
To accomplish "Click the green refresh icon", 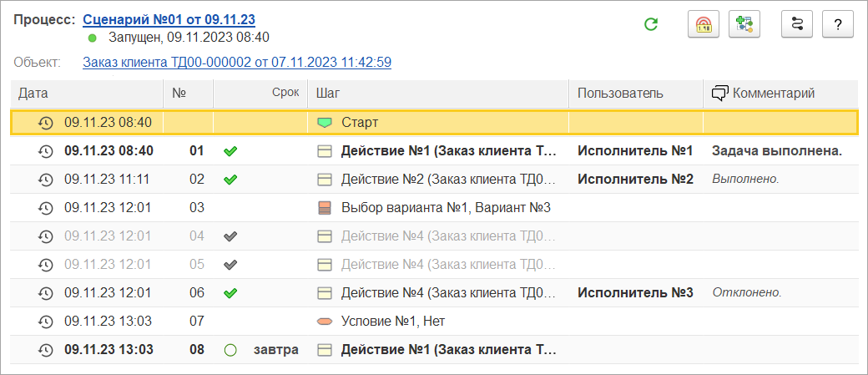I will point(652,24).
